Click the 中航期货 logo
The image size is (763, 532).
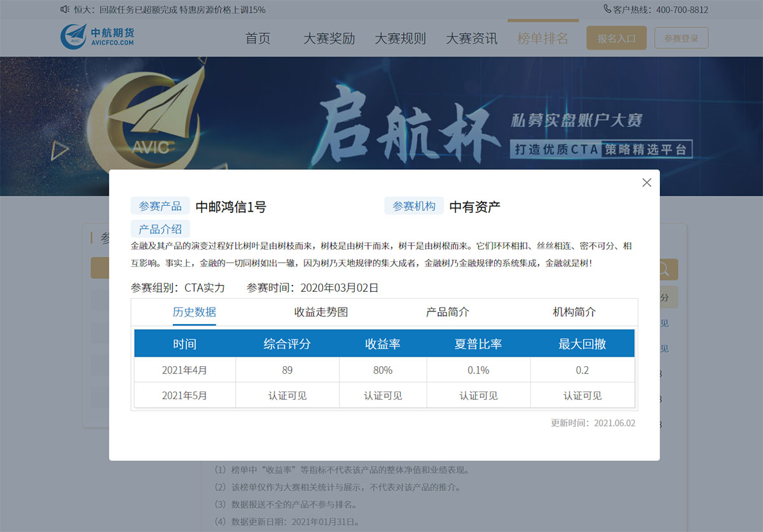pos(97,37)
